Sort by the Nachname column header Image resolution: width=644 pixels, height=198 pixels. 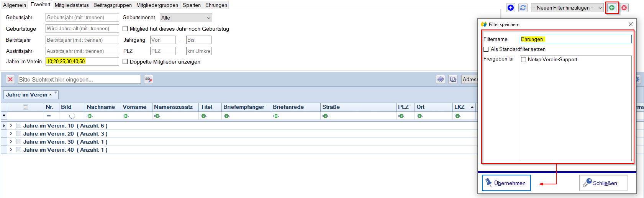(x=101, y=107)
